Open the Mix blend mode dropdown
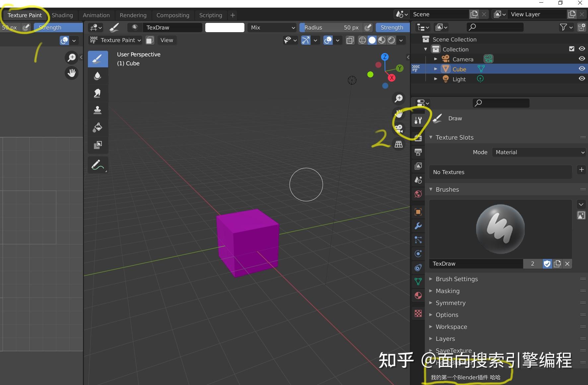The height and width of the screenshot is (385, 588). pos(271,28)
